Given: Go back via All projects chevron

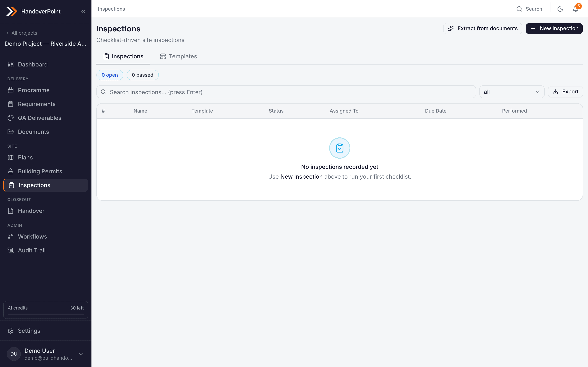Looking at the screenshot, I should click(7, 33).
